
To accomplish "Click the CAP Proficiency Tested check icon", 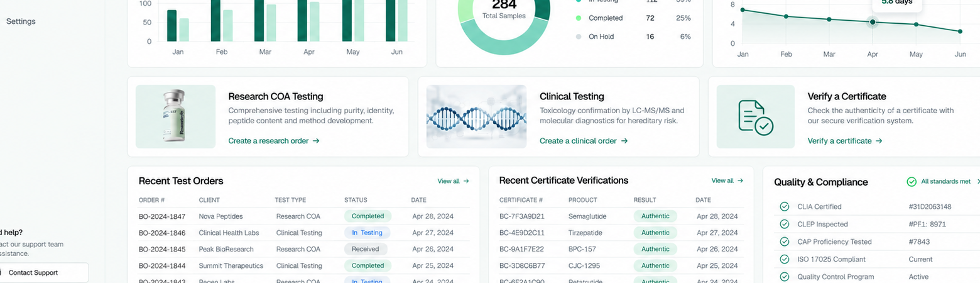I will tap(784, 241).
